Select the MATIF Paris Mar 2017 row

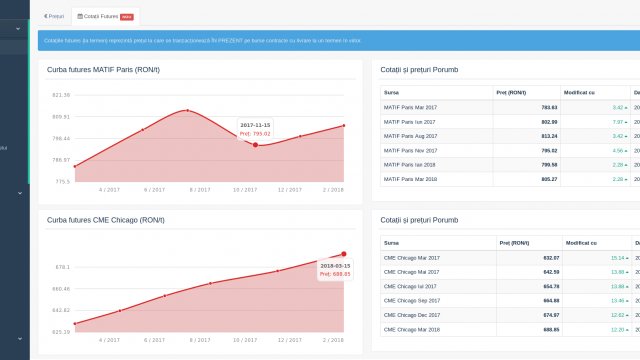[x=510, y=107]
